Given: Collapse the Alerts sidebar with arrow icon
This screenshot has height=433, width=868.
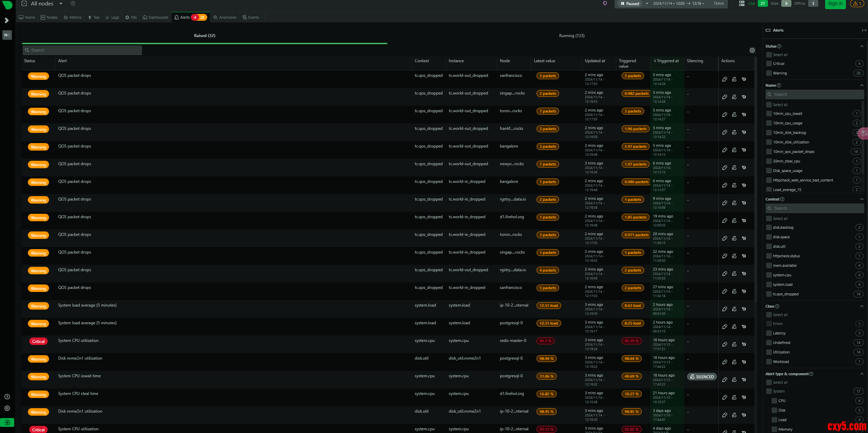Looking at the screenshot, I should tap(864, 30).
